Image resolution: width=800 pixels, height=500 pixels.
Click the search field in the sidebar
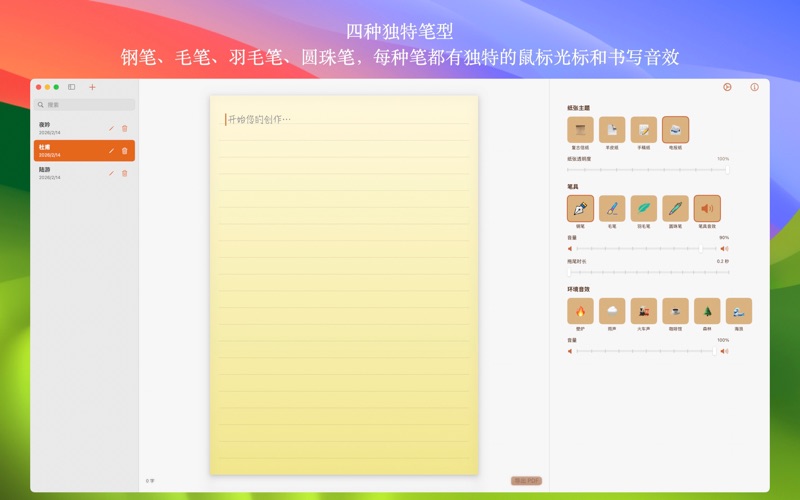[x=84, y=105]
